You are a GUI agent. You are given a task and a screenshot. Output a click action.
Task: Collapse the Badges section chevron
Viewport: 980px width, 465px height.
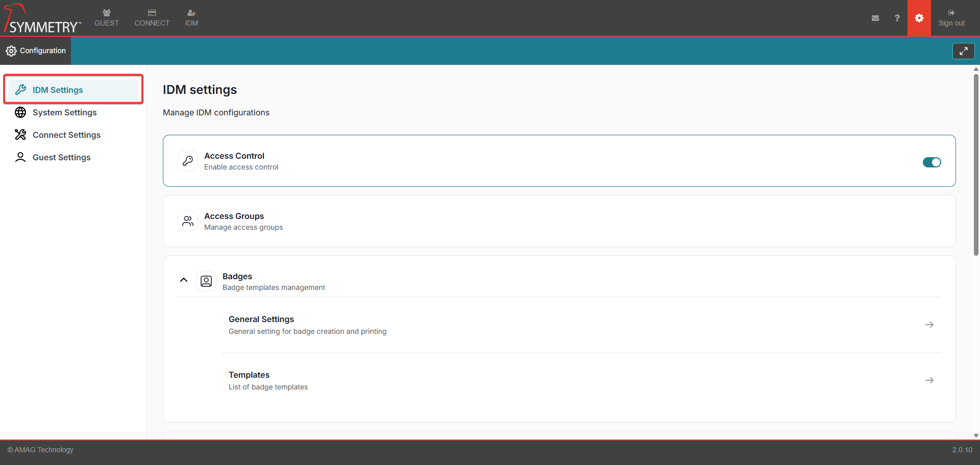184,280
